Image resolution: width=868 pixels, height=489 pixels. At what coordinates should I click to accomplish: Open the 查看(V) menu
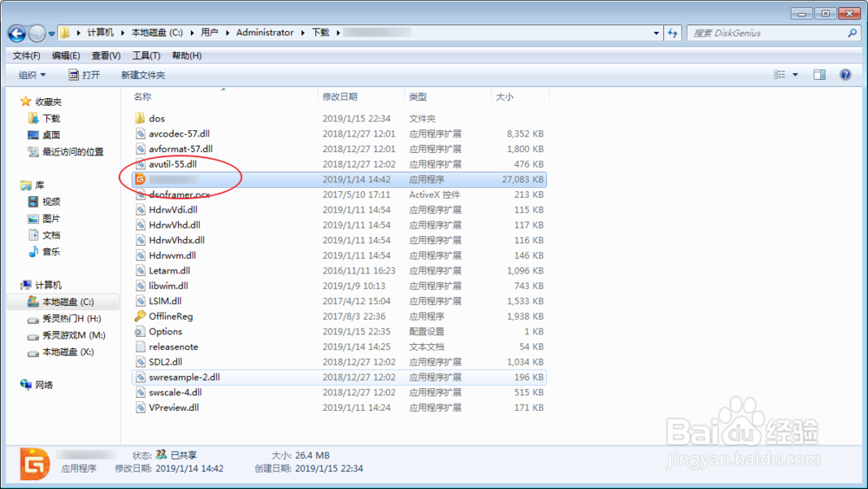pyautogui.click(x=106, y=56)
